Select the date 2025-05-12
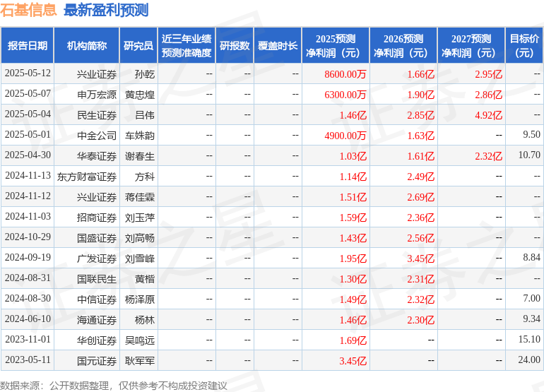Viewport: 544px width, 392px height. tap(28, 73)
